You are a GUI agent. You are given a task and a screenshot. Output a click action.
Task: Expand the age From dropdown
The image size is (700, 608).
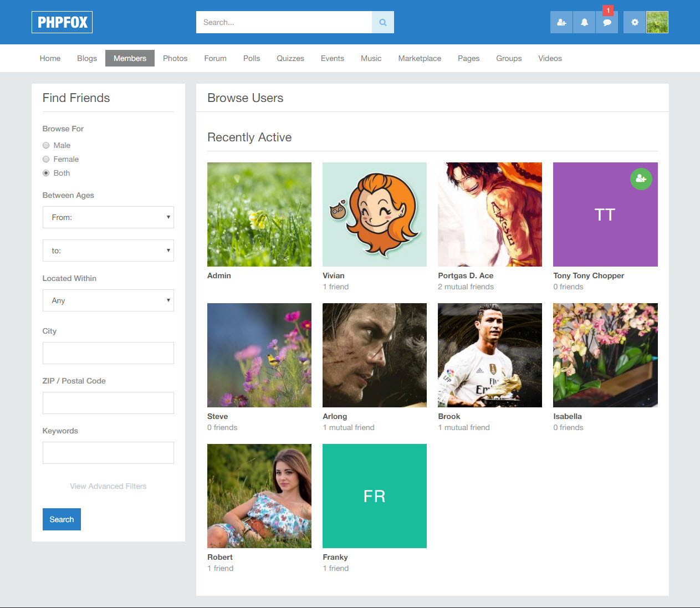108,217
